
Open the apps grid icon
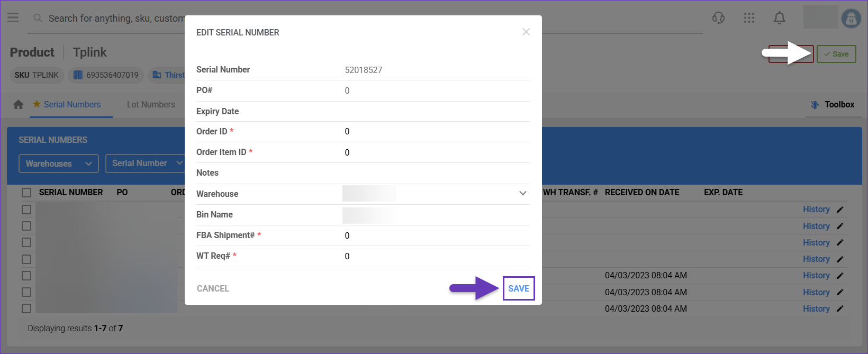pos(749,18)
